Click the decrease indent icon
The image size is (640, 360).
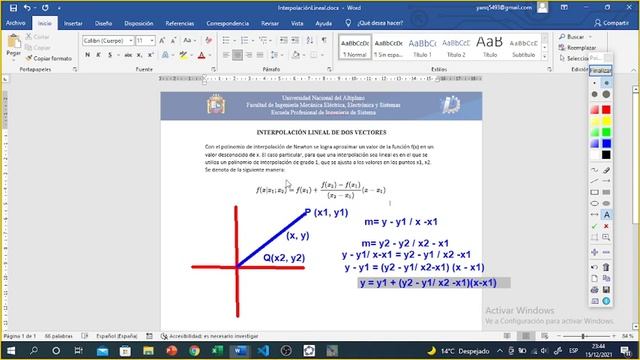pos(283,40)
